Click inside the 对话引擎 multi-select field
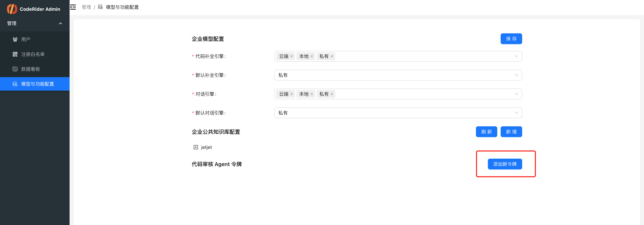 click(398, 94)
